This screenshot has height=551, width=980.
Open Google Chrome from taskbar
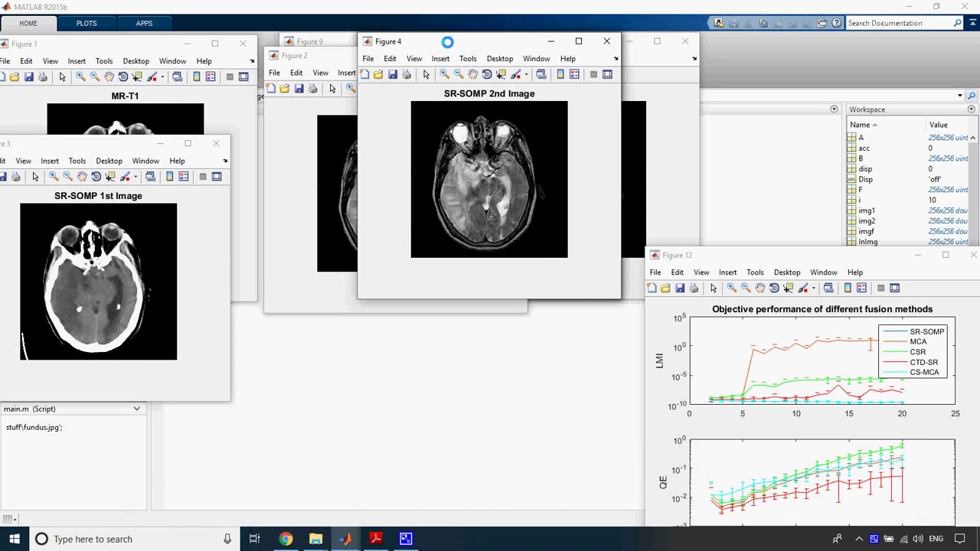pos(285,539)
